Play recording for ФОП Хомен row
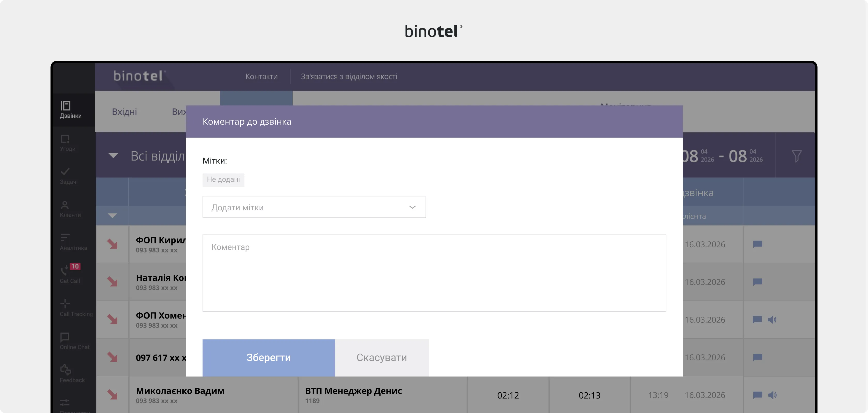Image resolution: width=868 pixels, height=413 pixels. tap(772, 319)
